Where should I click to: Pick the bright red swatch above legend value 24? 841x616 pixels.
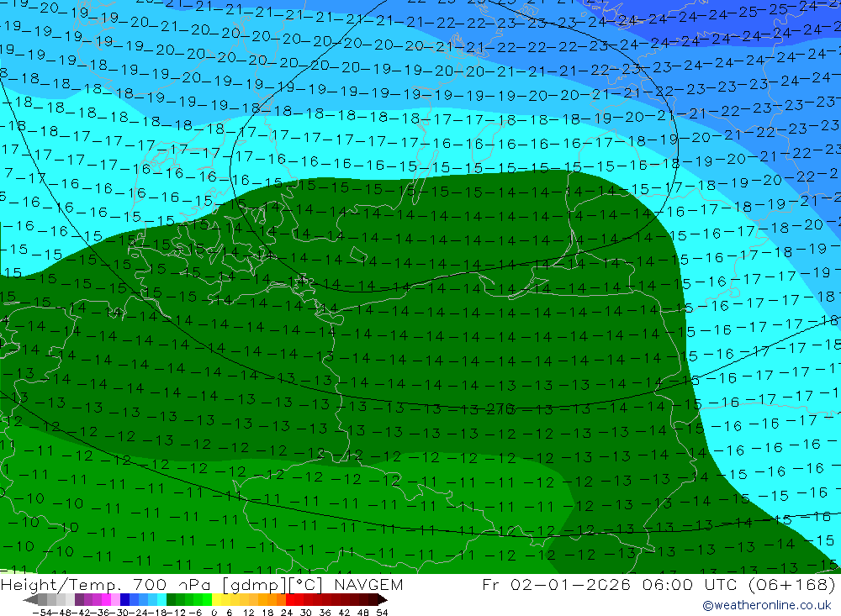[290, 600]
